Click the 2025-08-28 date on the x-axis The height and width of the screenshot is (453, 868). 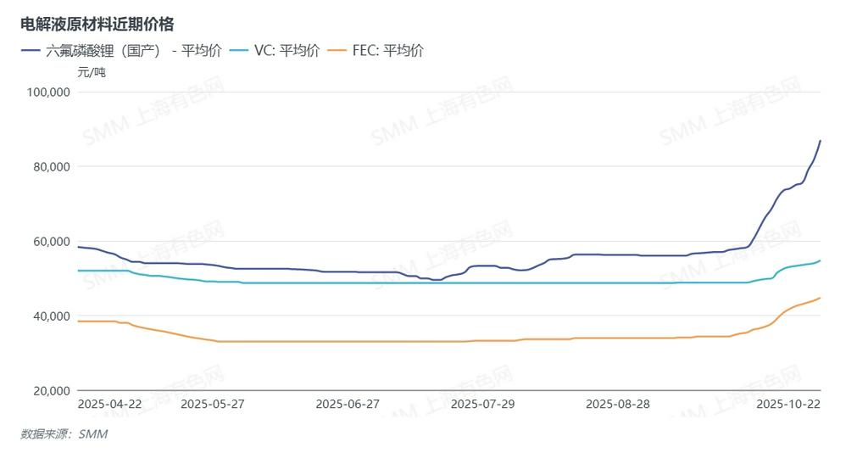point(618,404)
